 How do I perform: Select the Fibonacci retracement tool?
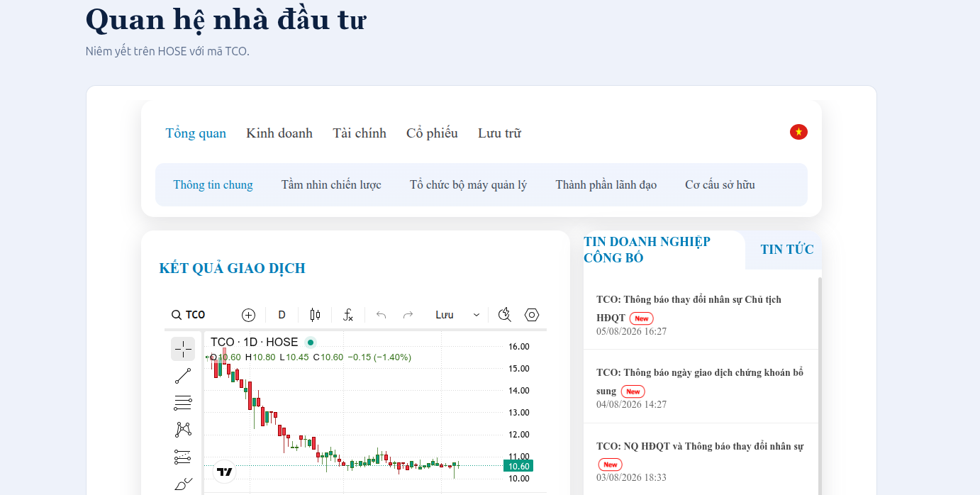183,403
